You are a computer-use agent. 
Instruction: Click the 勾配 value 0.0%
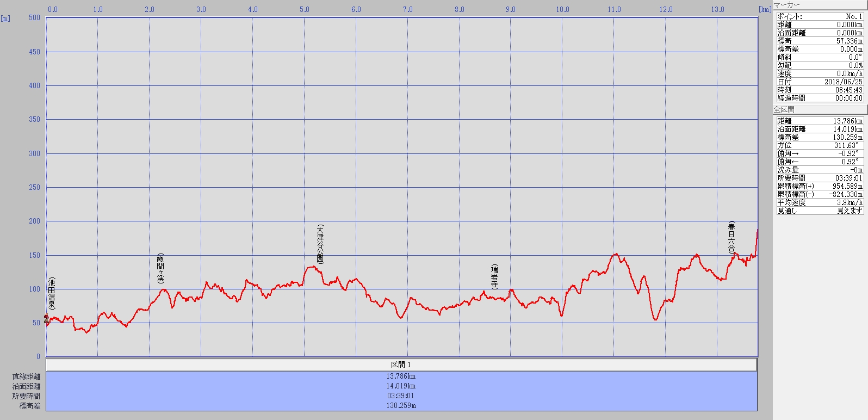pyautogui.click(x=856, y=65)
